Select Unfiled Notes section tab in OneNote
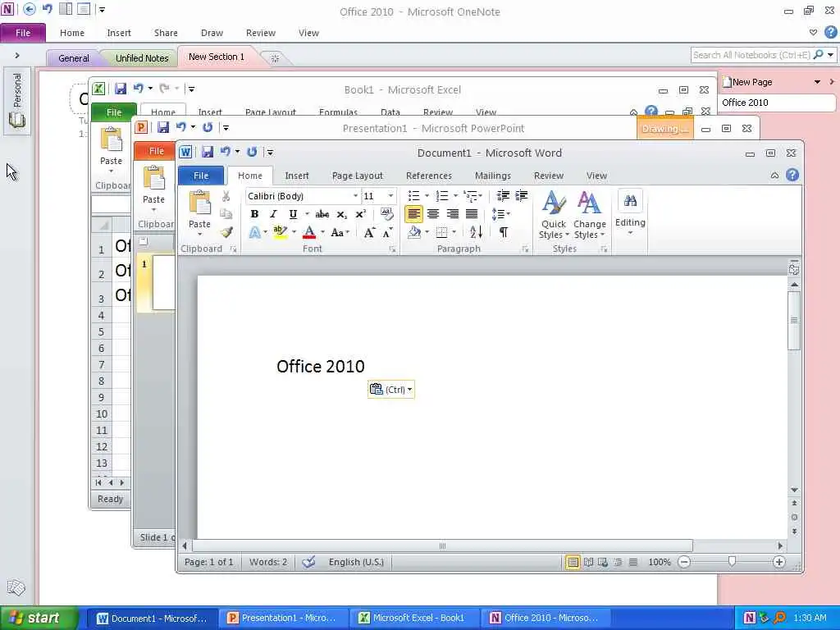Screen dimensions: 840x630 click(x=142, y=58)
